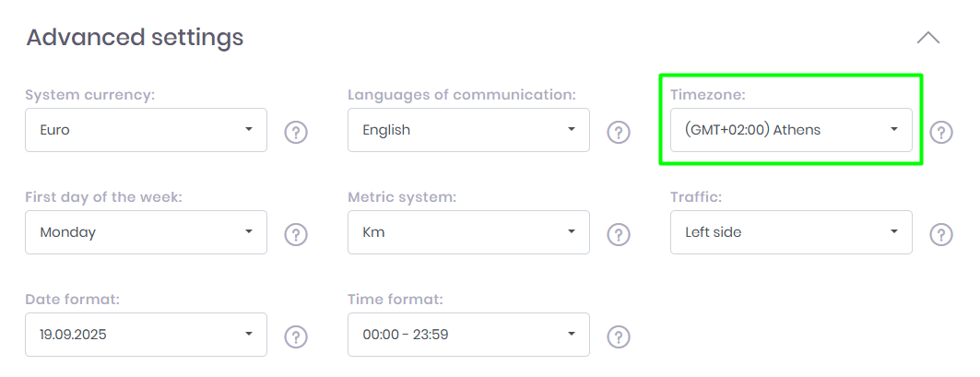Select the Time format dropdown 00:00 - 23:59
Screen dimensions: 980x377
(x=468, y=335)
